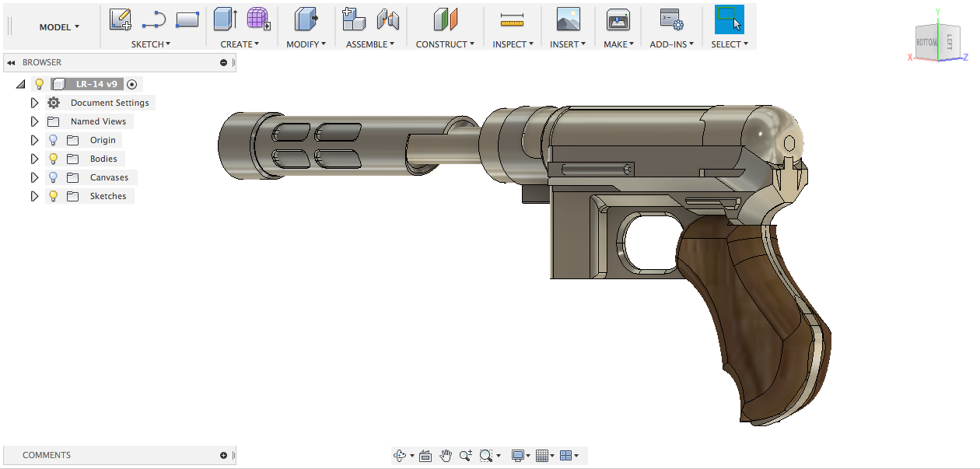Launch the Scripts and Add-Ins icon
Screen dimensions: 980x469
pyautogui.click(x=670, y=19)
